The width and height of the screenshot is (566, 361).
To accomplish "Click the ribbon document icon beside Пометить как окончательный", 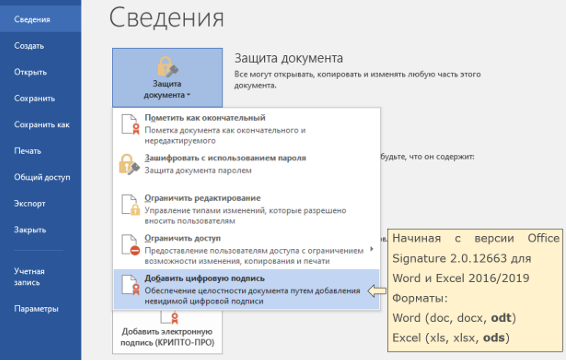I will [130, 124].
